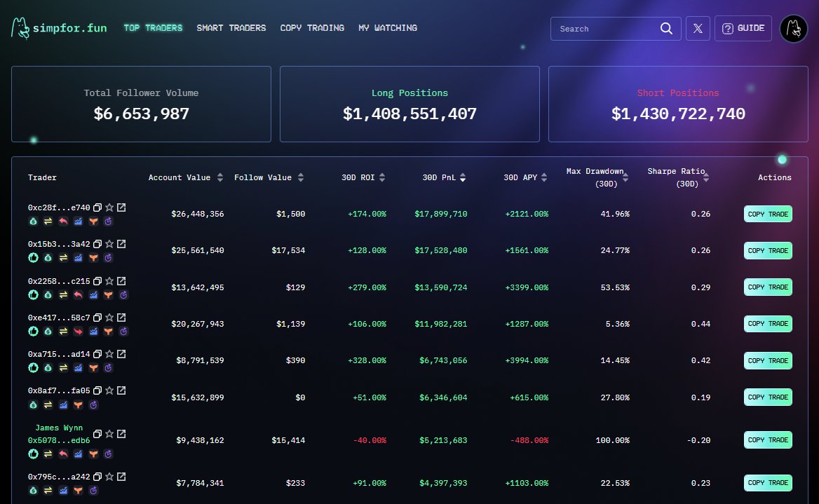
Task: Click the search magnifier icon
Action: point(666,28)
